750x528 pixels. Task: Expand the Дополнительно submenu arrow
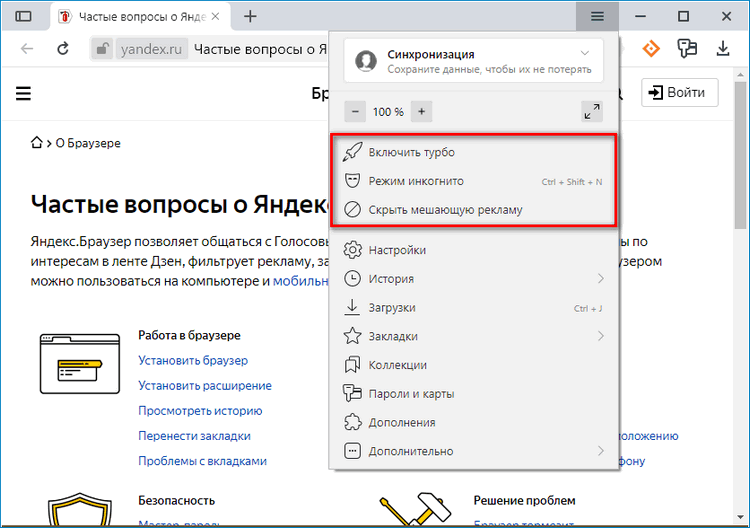[601, 451]
